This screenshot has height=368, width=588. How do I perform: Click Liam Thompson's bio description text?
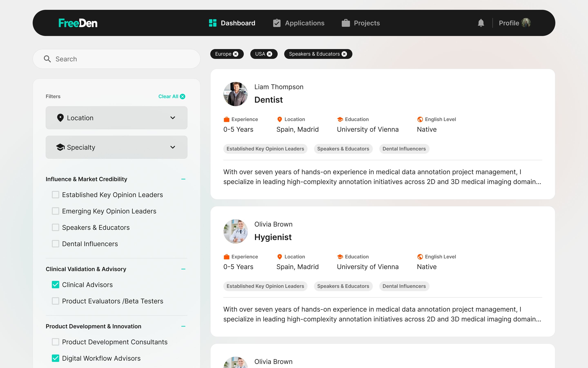coord(382,177)
